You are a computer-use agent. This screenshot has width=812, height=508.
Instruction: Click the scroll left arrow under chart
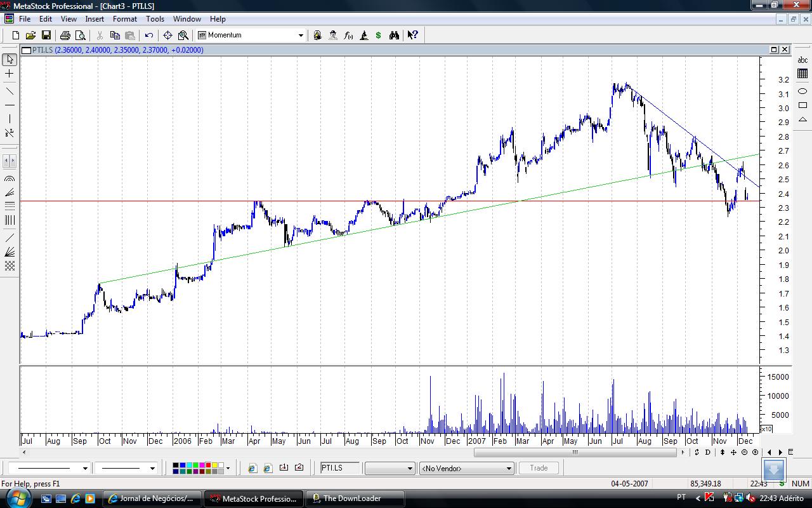(x=25, y=453)
